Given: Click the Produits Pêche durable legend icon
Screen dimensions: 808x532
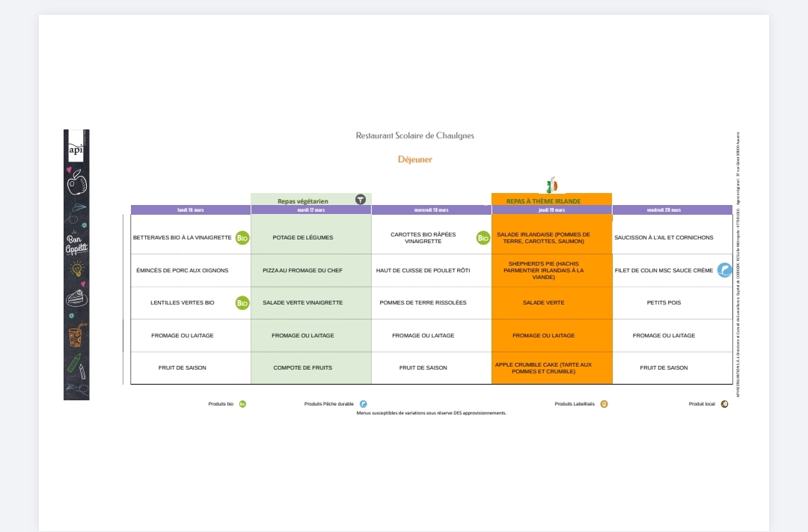Looking at the screenshot, I should pyautogui.click(x=364, y=404).
